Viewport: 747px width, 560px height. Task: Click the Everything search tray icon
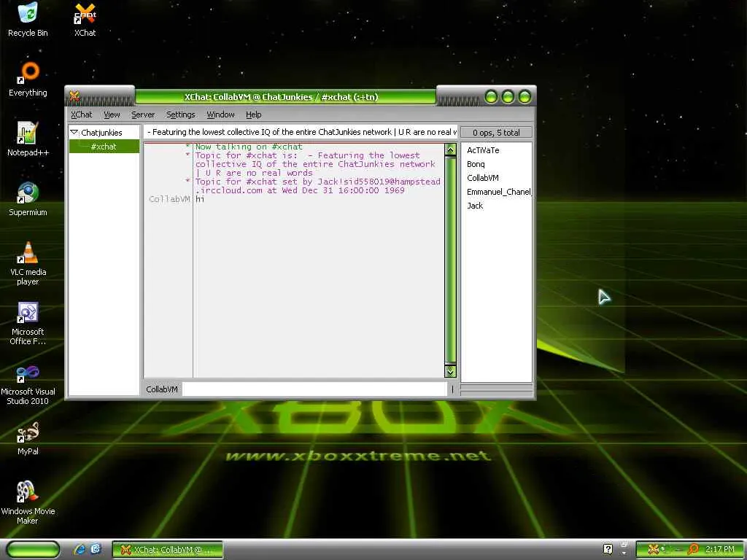[693, 549]
